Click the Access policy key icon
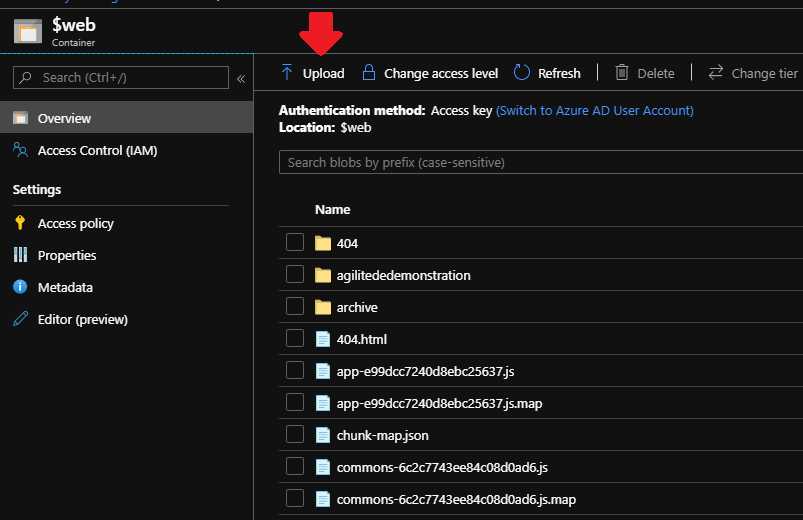This screenshot has width=803, height=520. [x=20, y=223]
